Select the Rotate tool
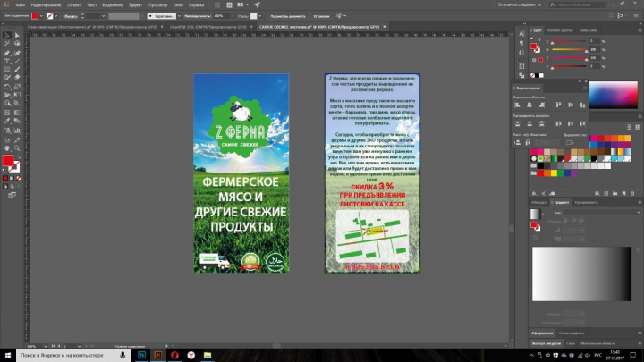 7,87
